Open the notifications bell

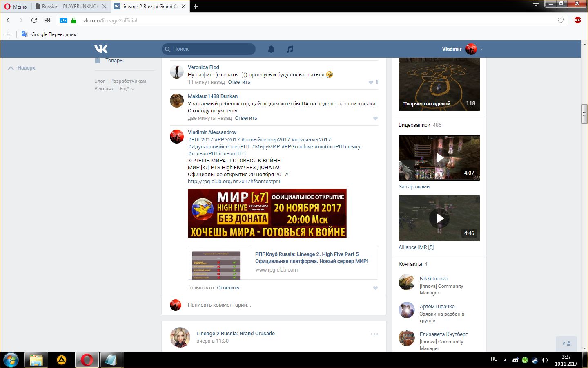pyautogui.click(x=271, y=49)
